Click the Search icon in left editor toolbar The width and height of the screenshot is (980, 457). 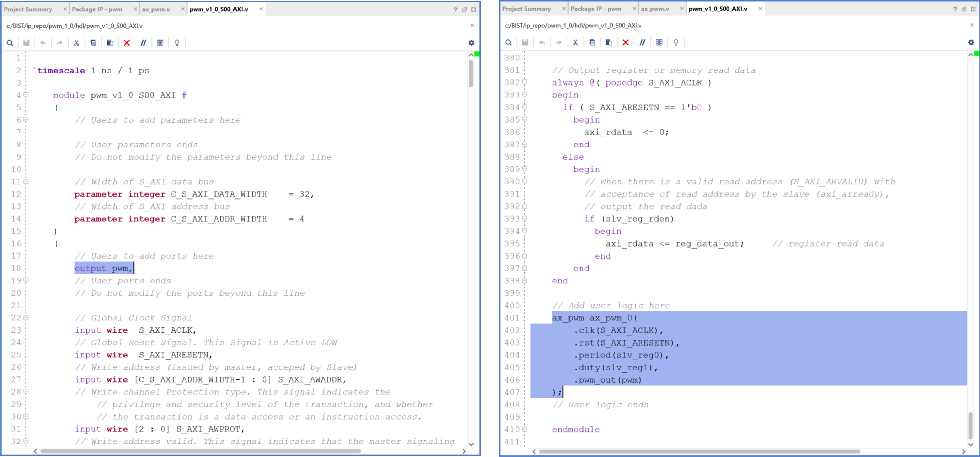tap(10, 43)
